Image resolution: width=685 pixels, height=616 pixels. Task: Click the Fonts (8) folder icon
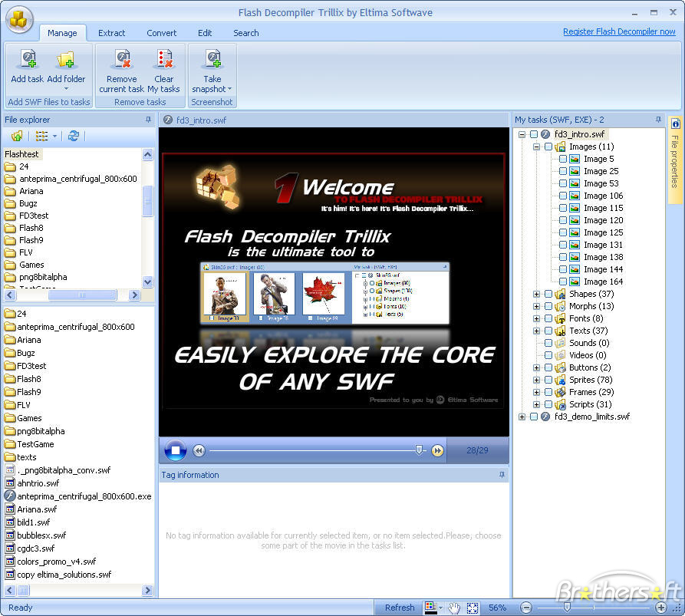(560, 318)
